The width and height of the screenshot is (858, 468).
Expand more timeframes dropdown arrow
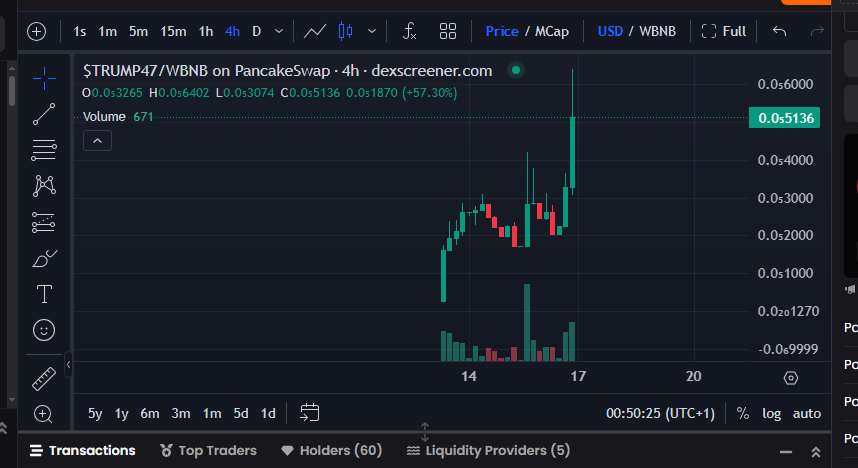tap(279, 31)
